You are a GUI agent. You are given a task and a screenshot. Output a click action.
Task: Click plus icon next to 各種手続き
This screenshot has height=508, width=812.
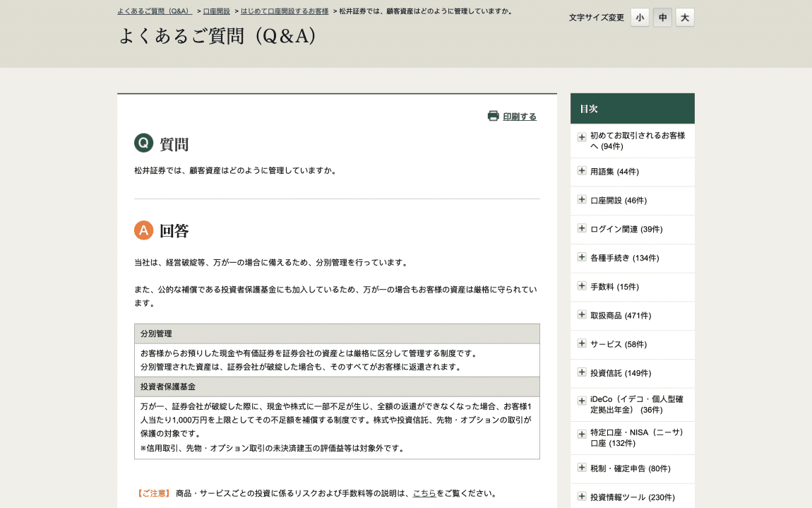coord(582,257)
